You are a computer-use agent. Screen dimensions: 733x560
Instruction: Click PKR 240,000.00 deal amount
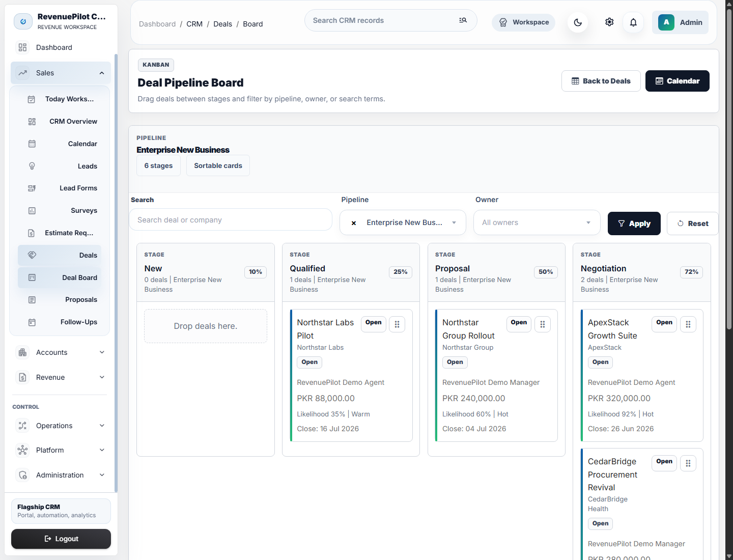click(474, 398)
